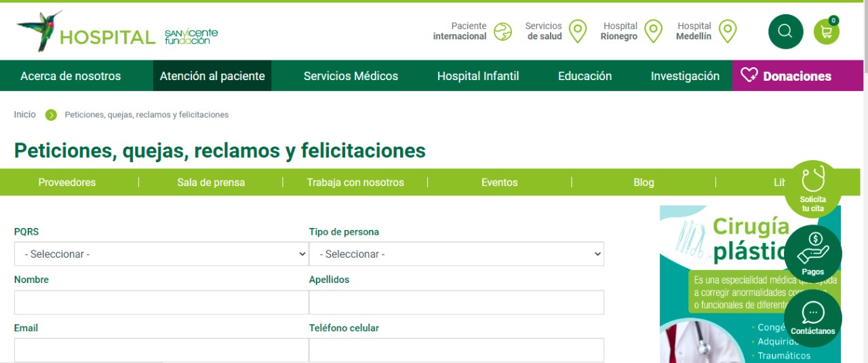The width and height of the screenshot is (868, 363).
Task: Open the search magnifier icon
Action: 785,31
